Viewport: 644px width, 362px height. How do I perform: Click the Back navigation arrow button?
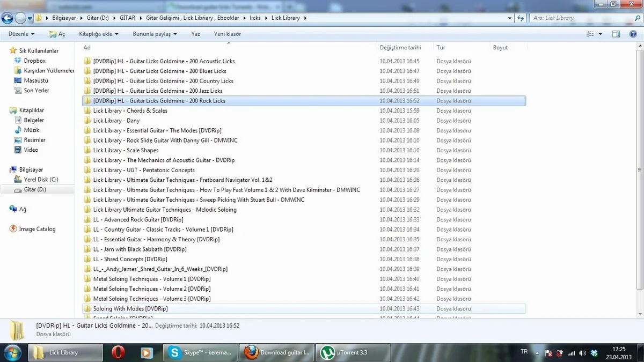[x=8, y=18]
